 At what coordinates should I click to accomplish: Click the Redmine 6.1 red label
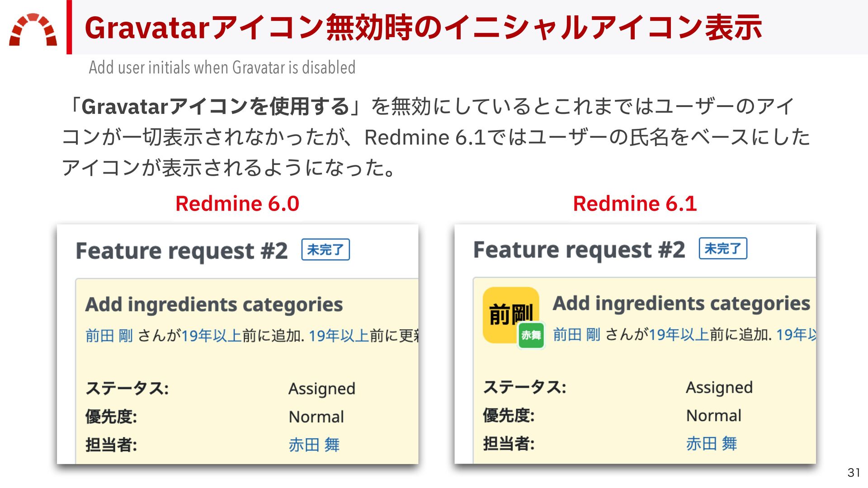pyautogui.click(x=634, y=203)
